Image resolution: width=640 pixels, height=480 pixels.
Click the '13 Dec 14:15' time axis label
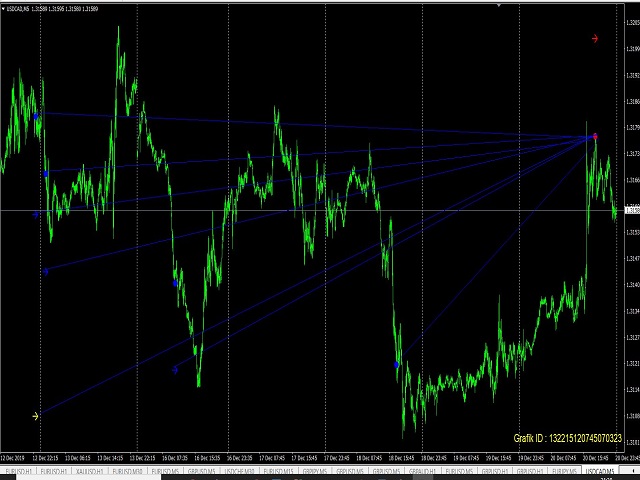(110, 458)
